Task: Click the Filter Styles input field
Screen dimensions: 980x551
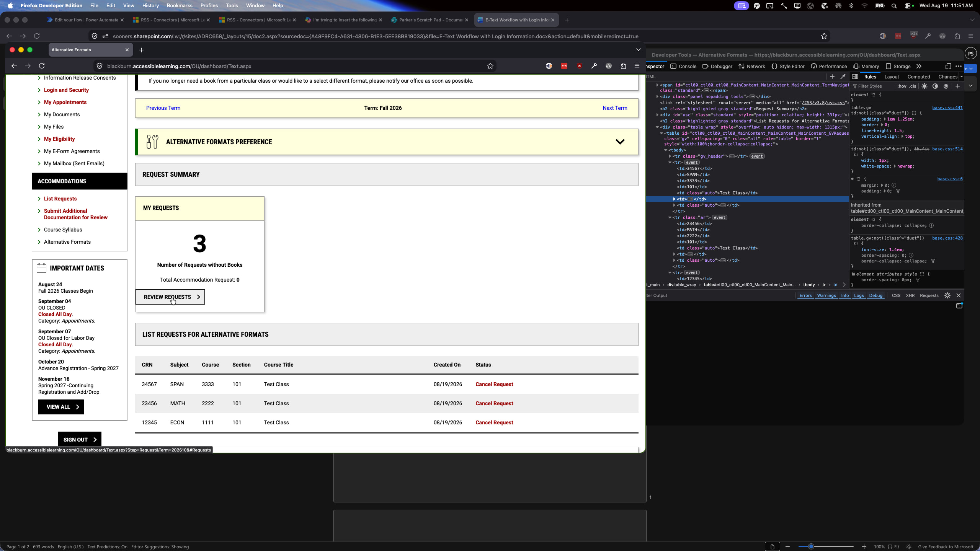Action: (873, 86)
